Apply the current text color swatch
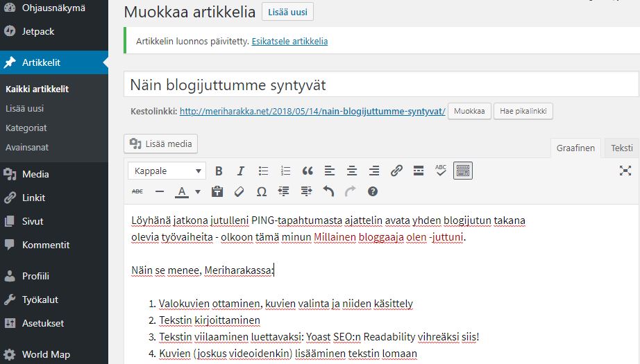Viewport: 640px width, 364px height. coord(182,191)
